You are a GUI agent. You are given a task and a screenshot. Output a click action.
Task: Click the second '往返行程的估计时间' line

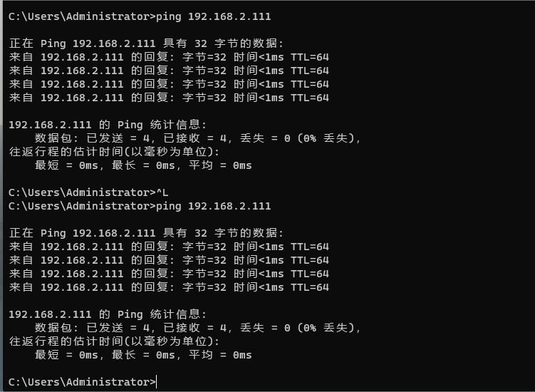coord(114,341)
